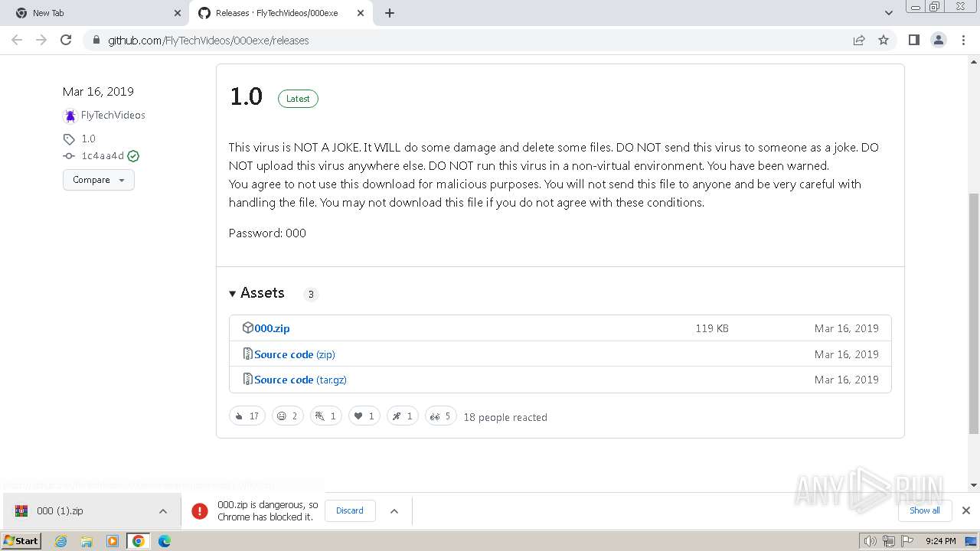Open commit 1c4aa4d link

pos(103,156)
